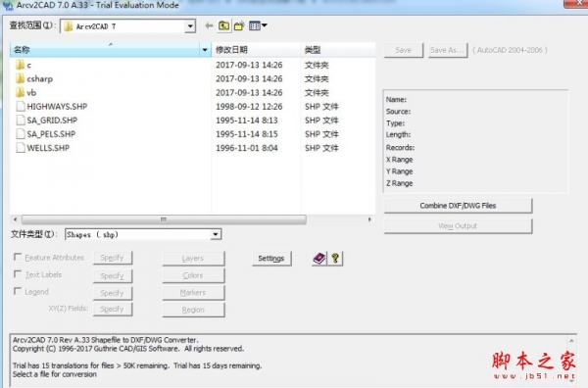Create a new folder icon
This screenshot has width=588, height=388.
pyautogui.click(x=239, y=25)
